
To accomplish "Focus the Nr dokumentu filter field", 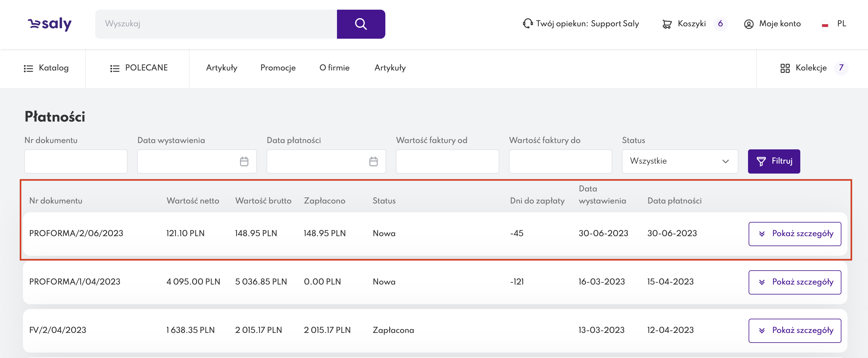I will pyautogui.click(x=76, y=161).
